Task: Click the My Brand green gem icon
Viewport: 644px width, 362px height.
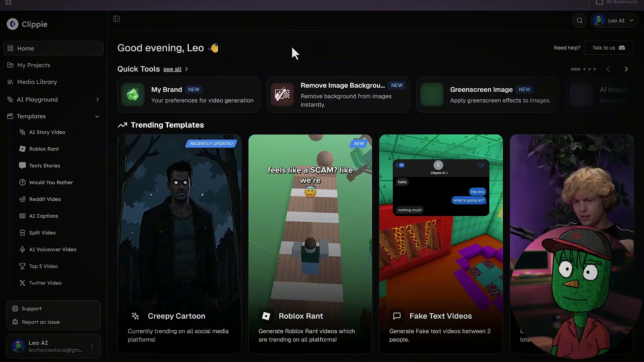Action: click(133, 95)
